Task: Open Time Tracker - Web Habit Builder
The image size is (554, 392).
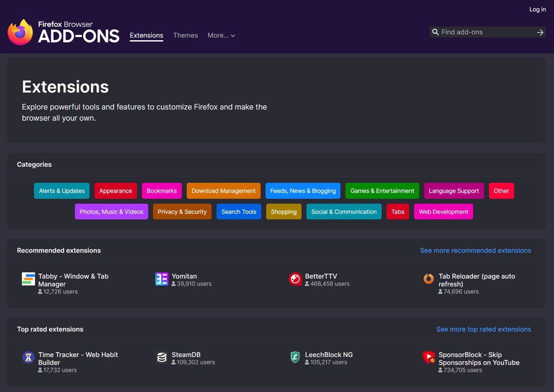Action: tap(78, 359)
